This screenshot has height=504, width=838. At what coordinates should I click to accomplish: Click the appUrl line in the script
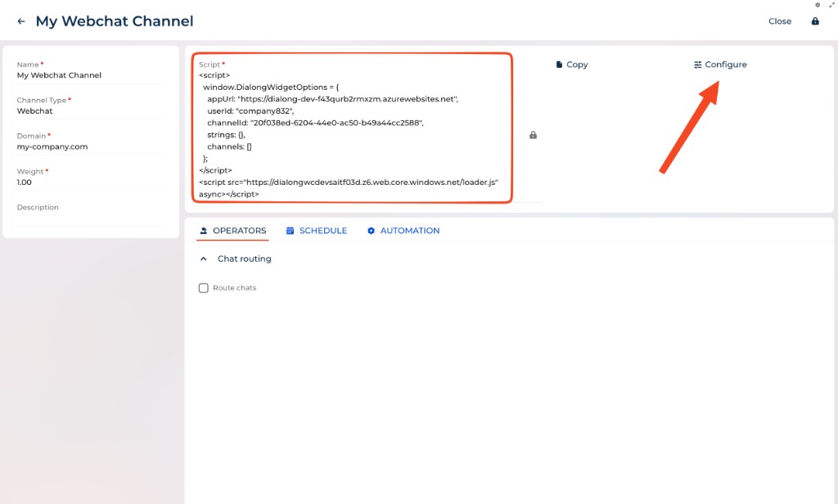point(332,99)
